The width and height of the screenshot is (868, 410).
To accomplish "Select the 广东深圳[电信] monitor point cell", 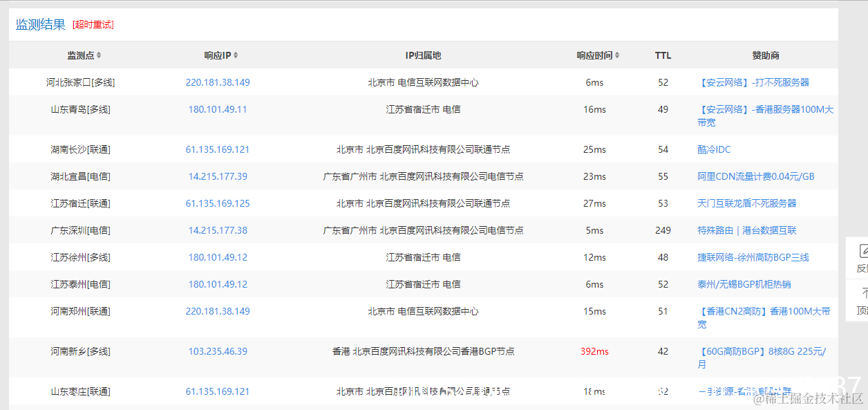I will pyautogui.click(x=80, y=230).
